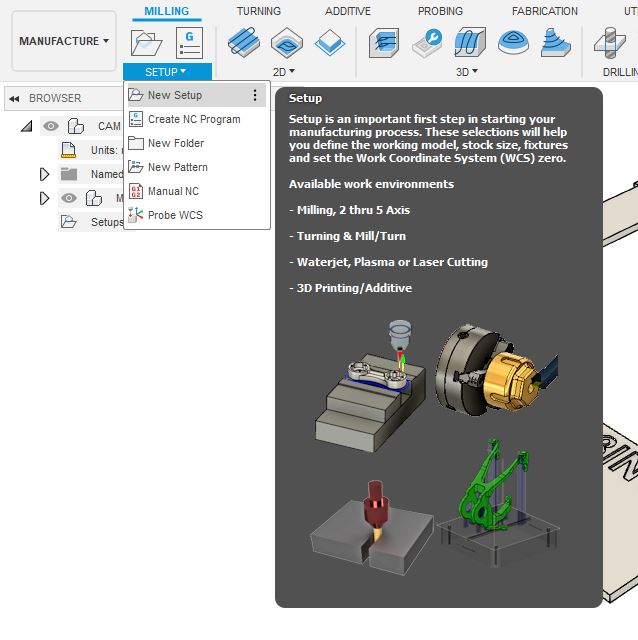The width and height of the screenshot is (638, 640).
Task: Select the 3D Adaptive Clearing tool icon
Action: (384, 42)
